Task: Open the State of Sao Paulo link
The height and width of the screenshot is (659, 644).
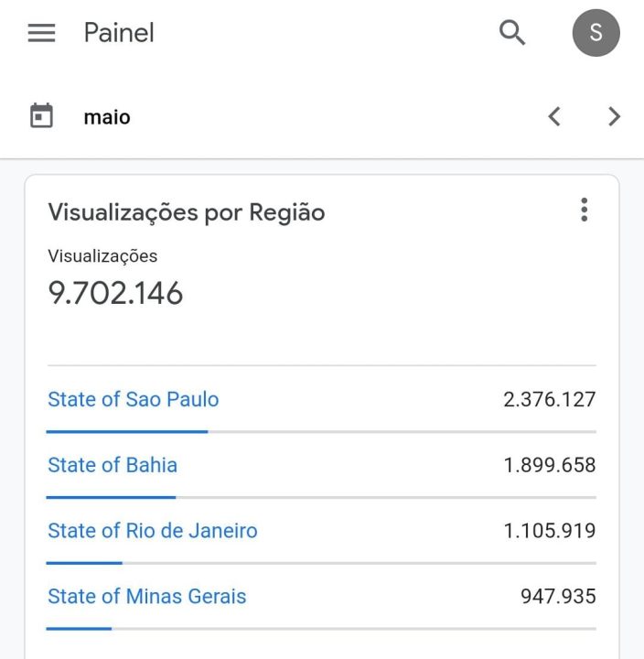Action: 134,399
